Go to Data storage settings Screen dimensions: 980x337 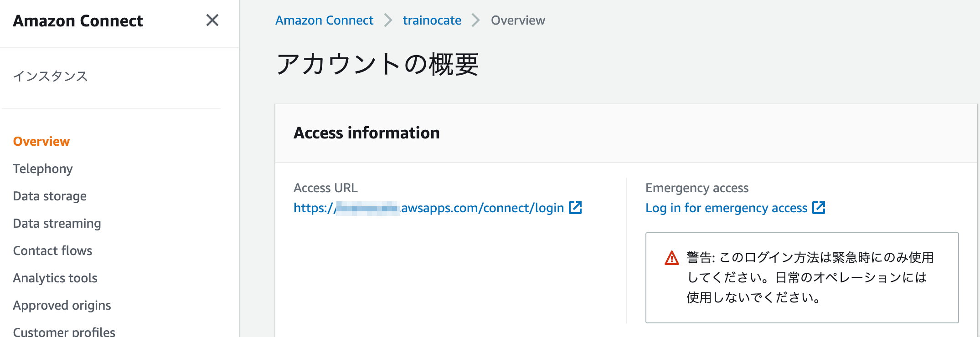point(50,196)
